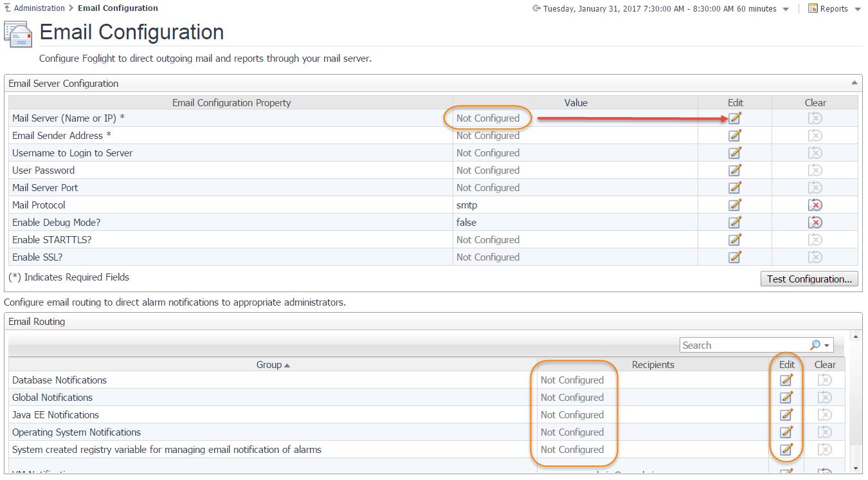Viewport: 868px width, 480px height.
Task: Open the time range dropdown arrow
Action: [x=786, y=10]
